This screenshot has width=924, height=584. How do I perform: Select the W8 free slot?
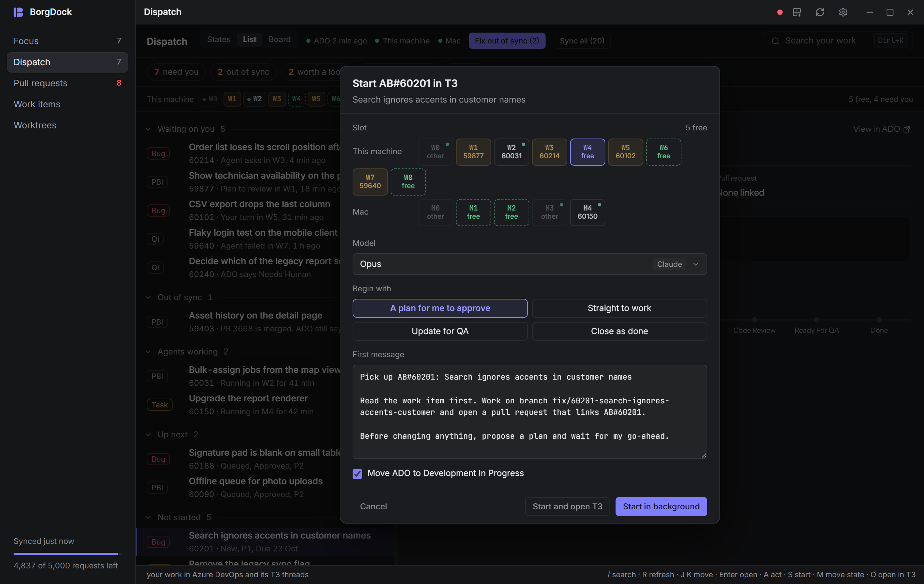408,182
